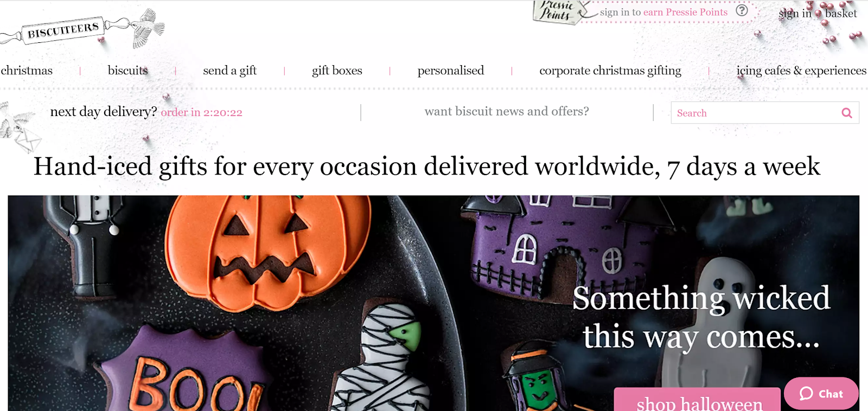Open corporate christmas gifting menu

(610, 70)
